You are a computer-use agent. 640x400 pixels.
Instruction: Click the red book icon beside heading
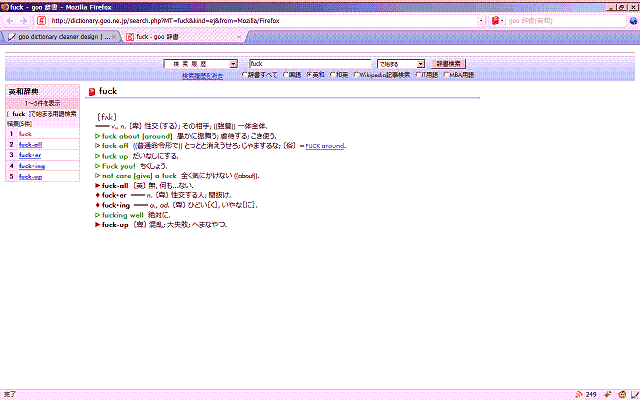tap(92, 91)
